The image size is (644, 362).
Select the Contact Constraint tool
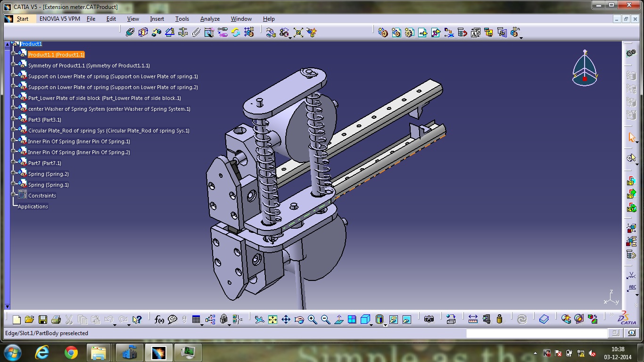pos(143,32)
